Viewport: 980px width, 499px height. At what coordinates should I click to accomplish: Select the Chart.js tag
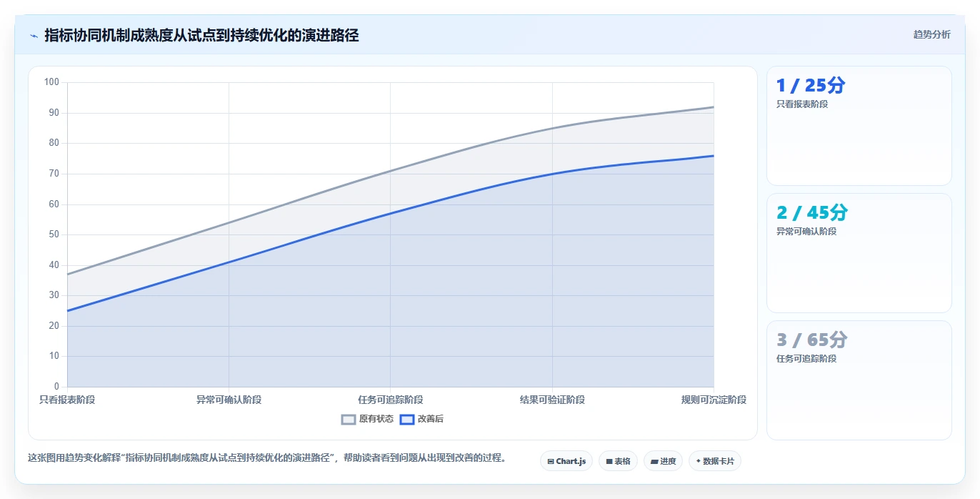(x=566, y=461)
